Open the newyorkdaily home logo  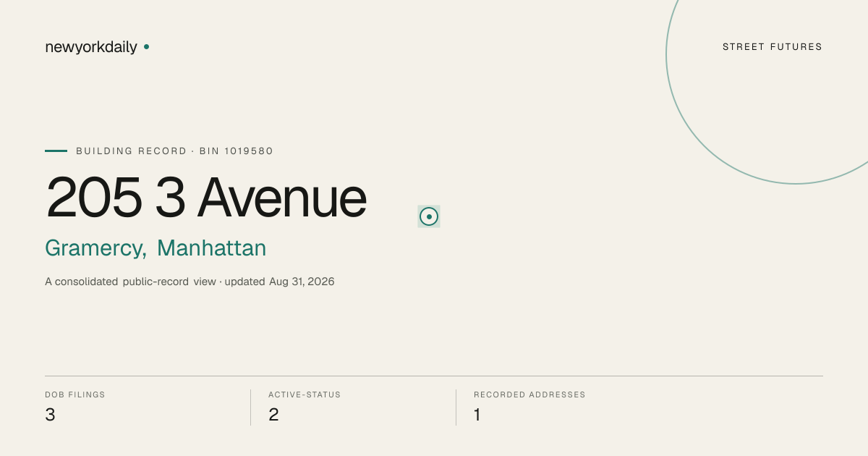tap(91, 47)
